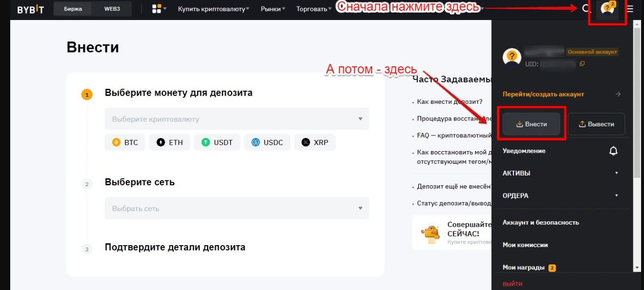Open the Выберите криптовалюту dropdown
Viewport: 644px width, 290px height.
(x=237, y=118)
